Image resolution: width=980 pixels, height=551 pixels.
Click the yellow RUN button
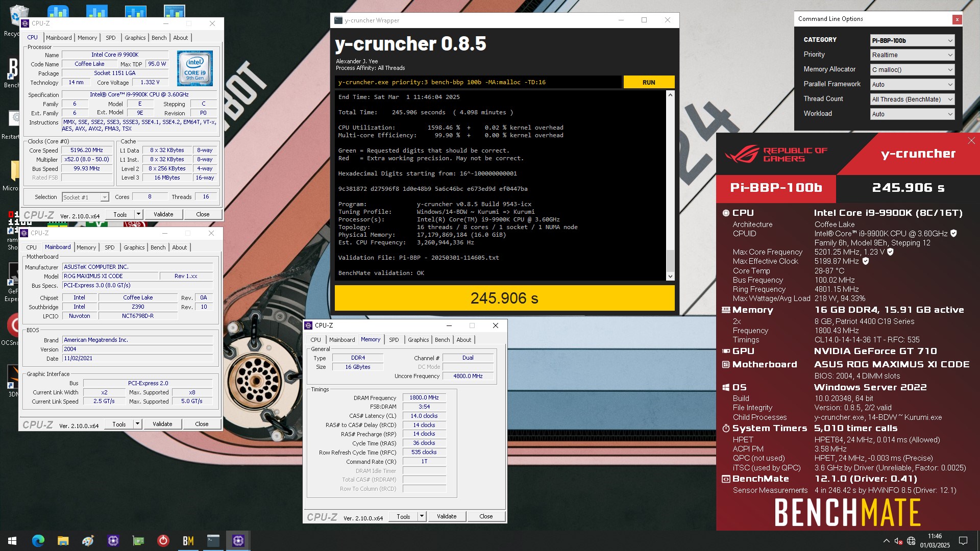(x=649, y=82)
